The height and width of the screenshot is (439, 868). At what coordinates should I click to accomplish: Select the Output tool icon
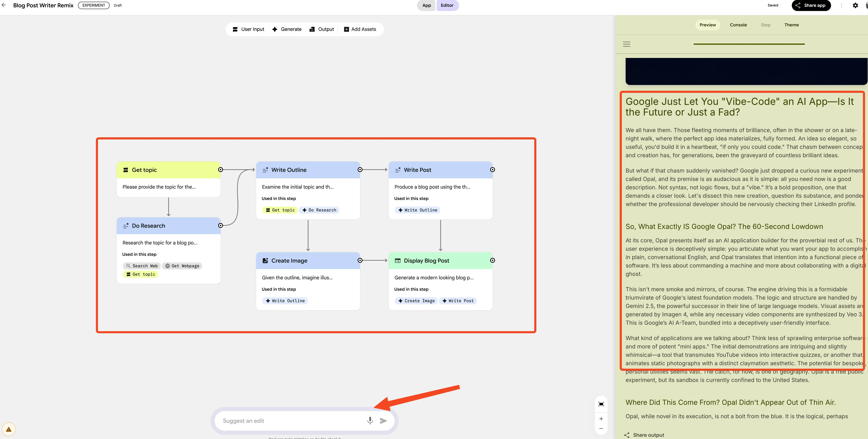point(312,29)
